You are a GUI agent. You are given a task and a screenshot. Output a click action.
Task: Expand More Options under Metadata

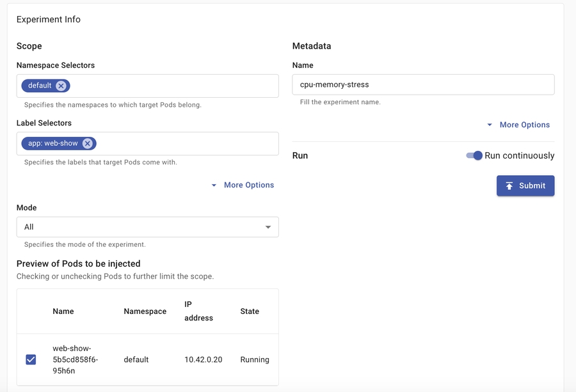pyautogui.click(x=518, y=125)
